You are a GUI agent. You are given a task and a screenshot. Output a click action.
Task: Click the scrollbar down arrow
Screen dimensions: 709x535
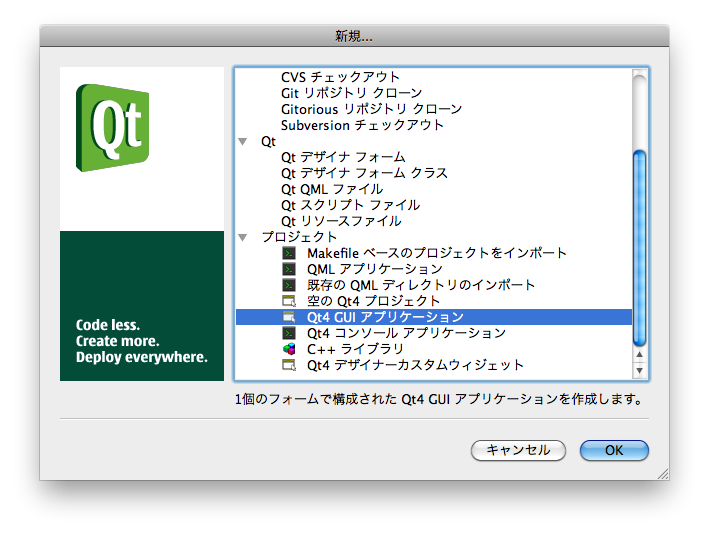639,372
